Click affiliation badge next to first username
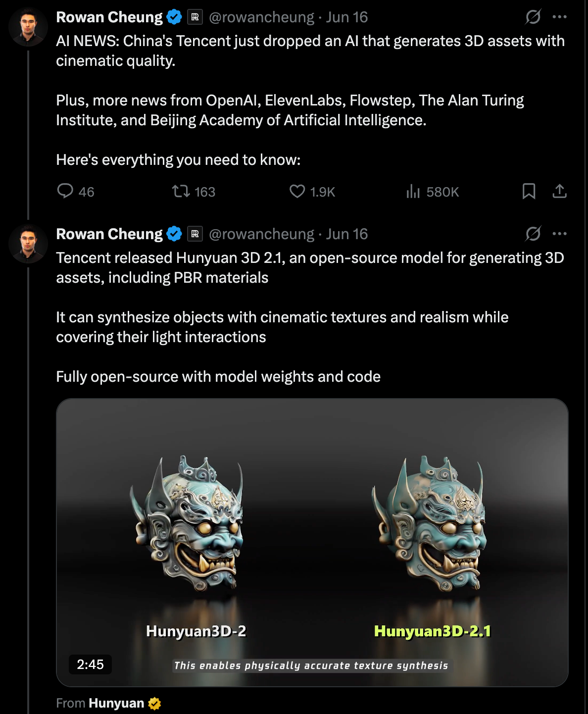The image size is (588, 714). tap(195, 17)
